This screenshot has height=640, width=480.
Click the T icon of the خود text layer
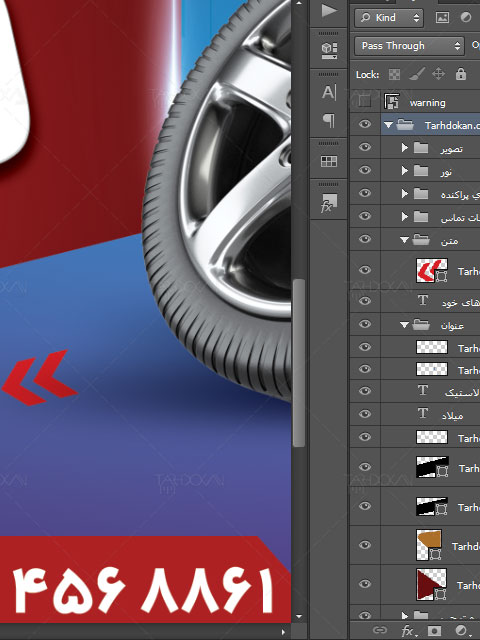423,301
